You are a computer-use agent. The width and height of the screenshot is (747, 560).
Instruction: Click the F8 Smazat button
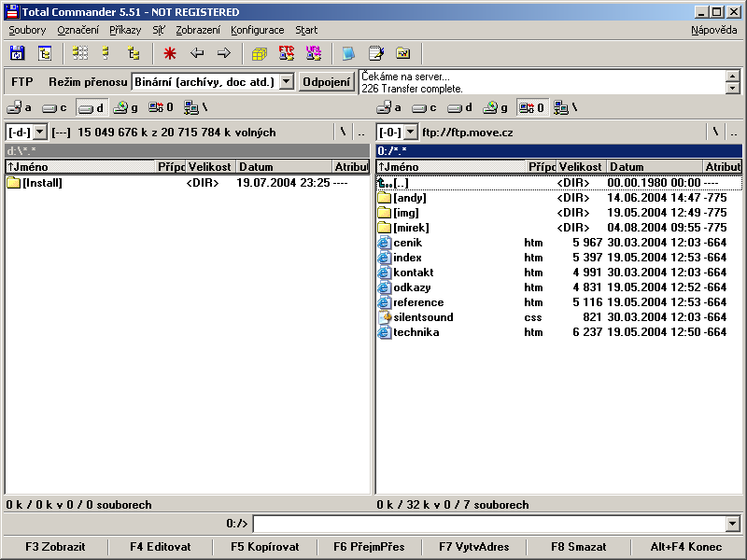(x=578, y=547)
